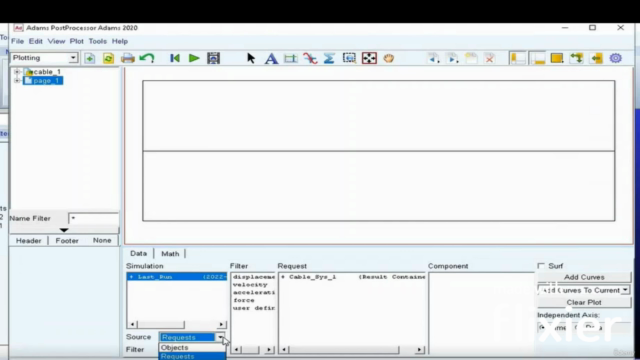Viewport: 640px width, 360px height.
Task: Click the delete page red X icon
Action: (489, 58)
